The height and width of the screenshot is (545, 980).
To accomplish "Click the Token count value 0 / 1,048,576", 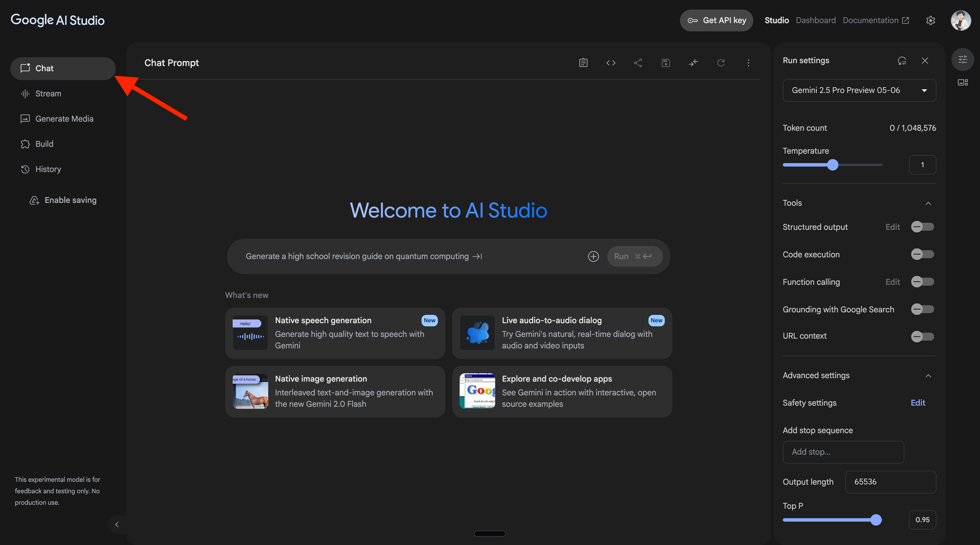I will coord(912,128).
